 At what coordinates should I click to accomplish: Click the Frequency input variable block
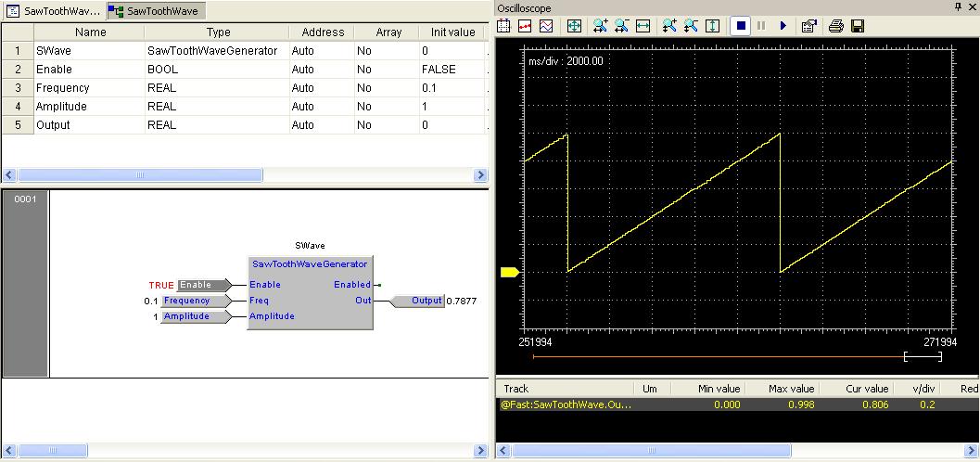tap(197, 301)
